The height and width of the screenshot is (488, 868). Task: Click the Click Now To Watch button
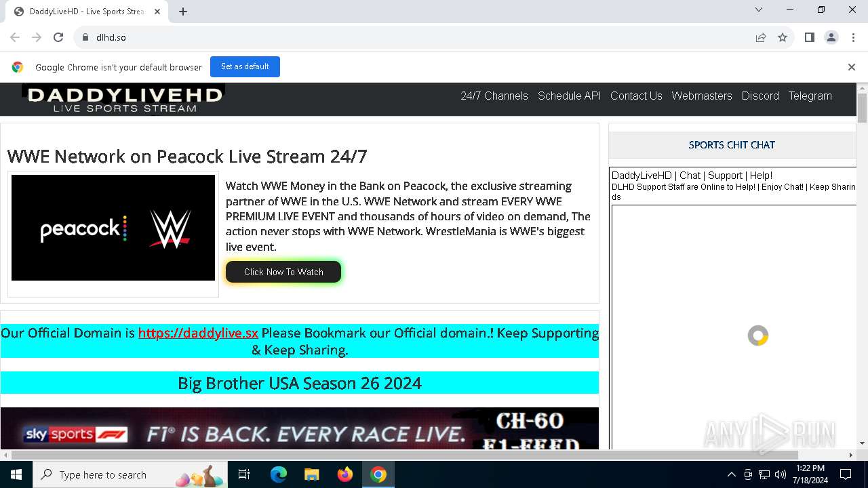pos(283,272)
